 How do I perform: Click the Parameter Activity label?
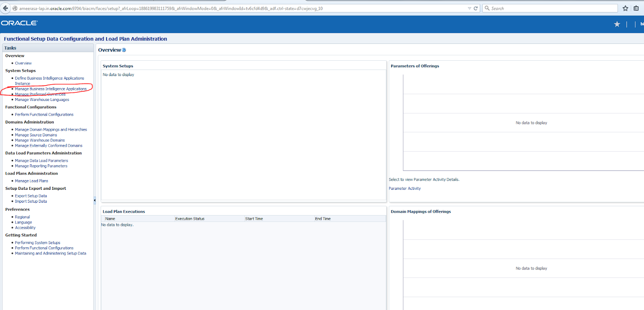point(405,189)
